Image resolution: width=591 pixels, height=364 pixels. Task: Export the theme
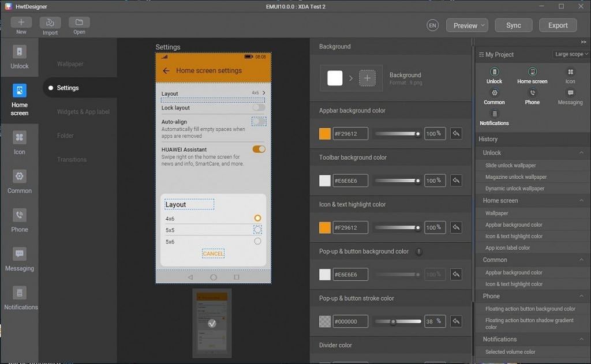558,25
